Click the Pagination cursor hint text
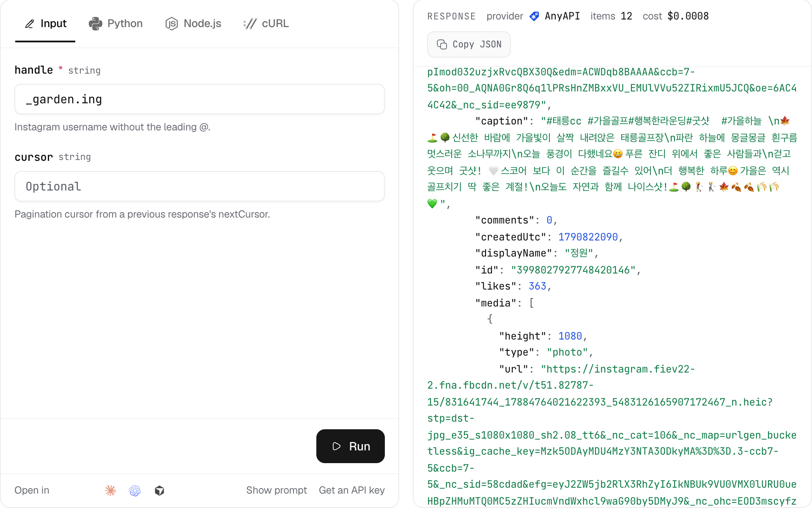Screen dimensions: 812x508 click(x=142, y=214)
